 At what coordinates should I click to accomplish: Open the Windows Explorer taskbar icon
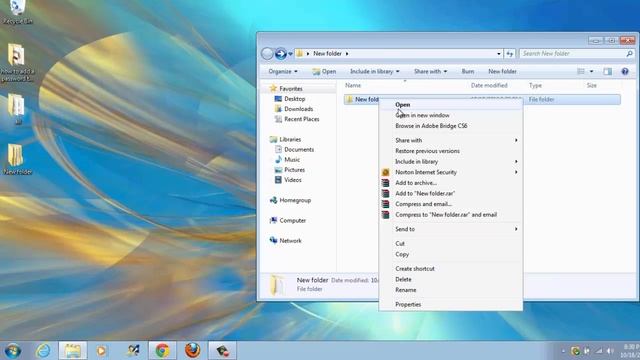[73, 351]
